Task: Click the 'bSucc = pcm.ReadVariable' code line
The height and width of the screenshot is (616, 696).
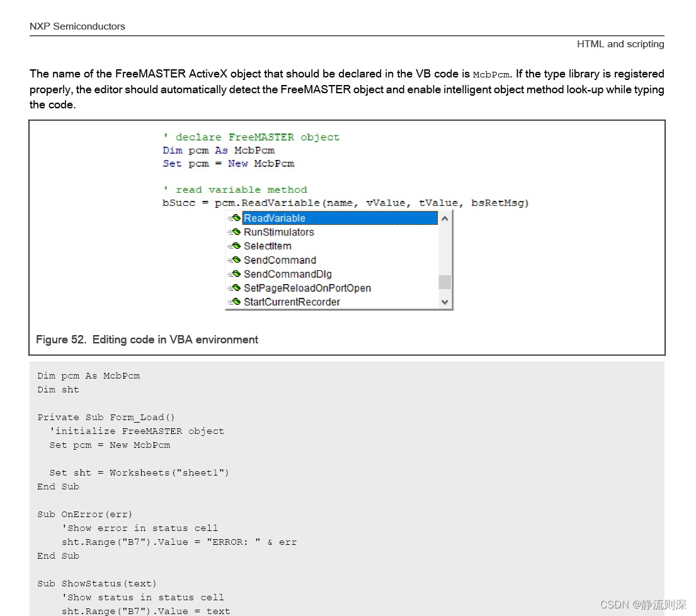Action: pyautogui.click(x=345, y=203)
